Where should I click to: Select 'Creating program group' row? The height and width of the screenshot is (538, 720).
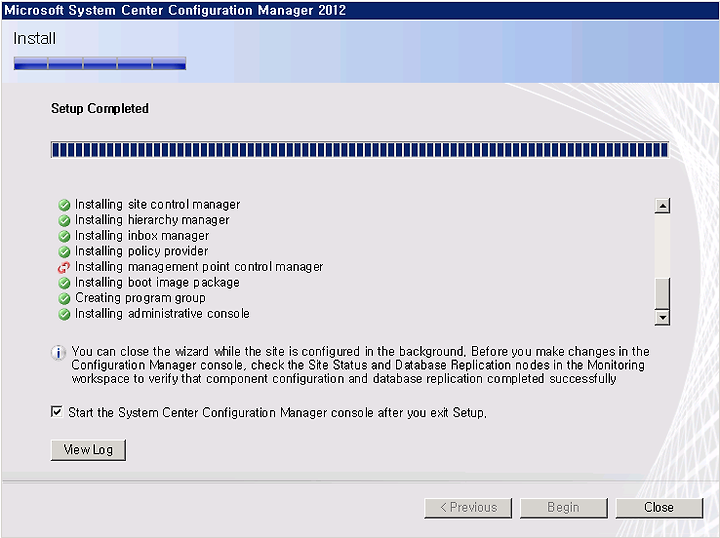pos(132,298)
